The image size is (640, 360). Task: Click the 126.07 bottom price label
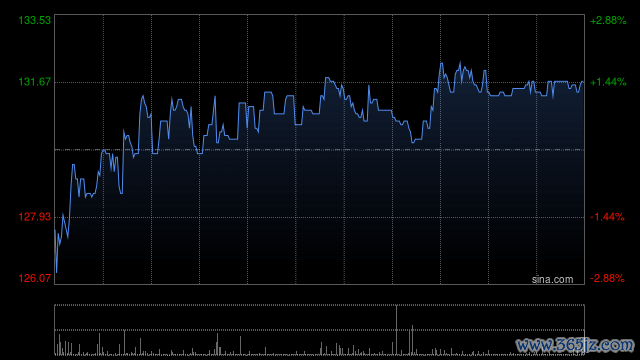coord(35,278)
